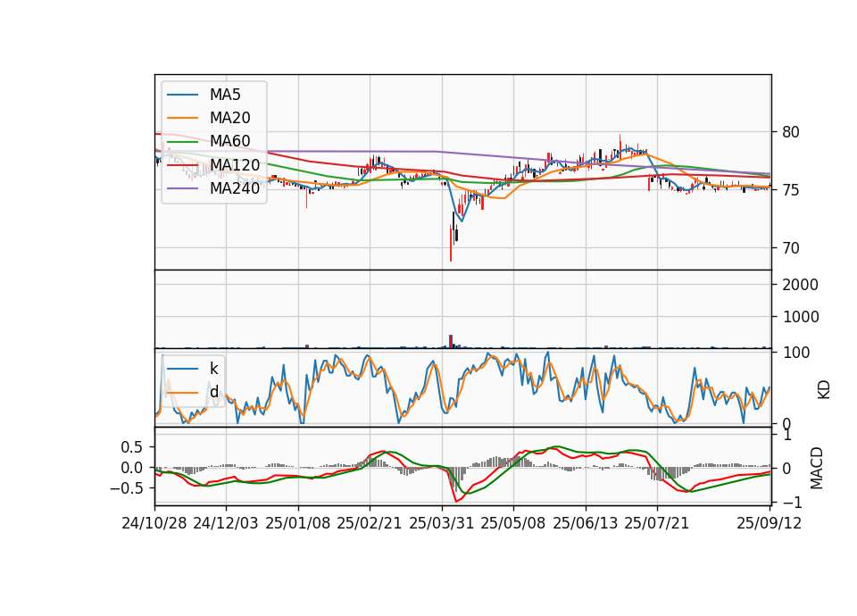Click the k legend label in KD panel
Viewport: 857px width, 616px height.
coord(213,369)
